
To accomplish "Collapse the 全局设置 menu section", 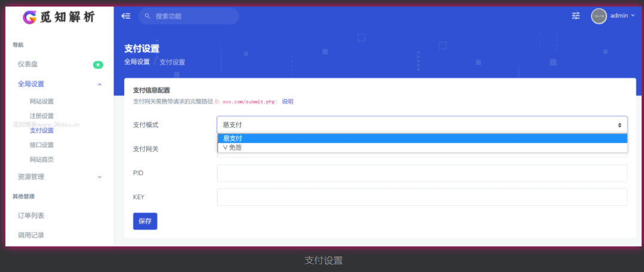I will 99,84.
